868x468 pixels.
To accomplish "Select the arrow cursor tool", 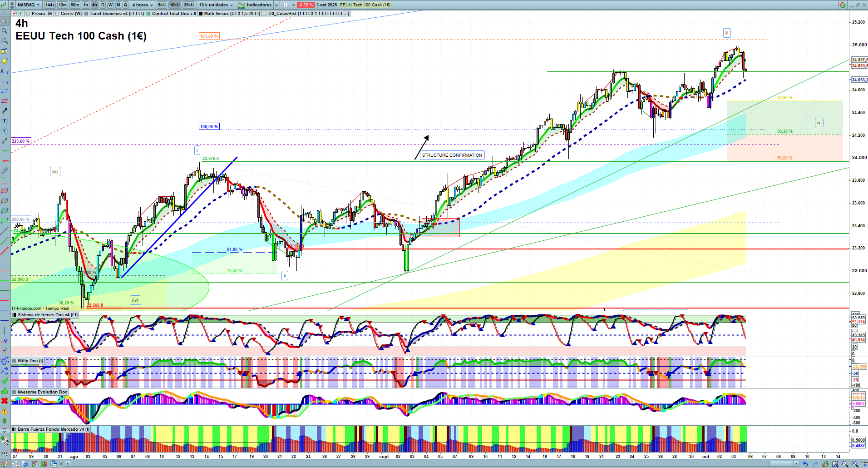I will pos(5,21).
